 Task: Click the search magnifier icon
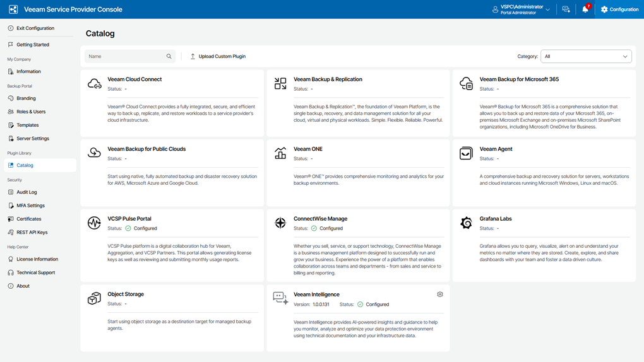169,56
